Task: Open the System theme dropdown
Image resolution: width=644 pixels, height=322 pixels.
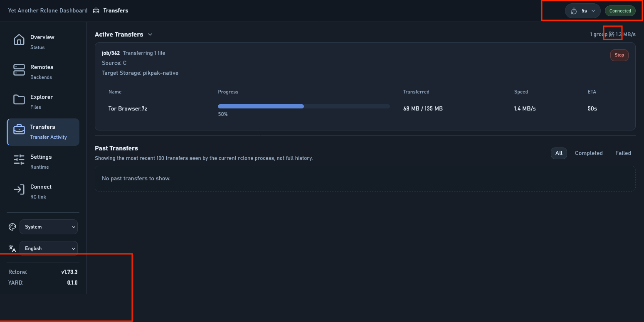Action: click(x=49, y=227)
